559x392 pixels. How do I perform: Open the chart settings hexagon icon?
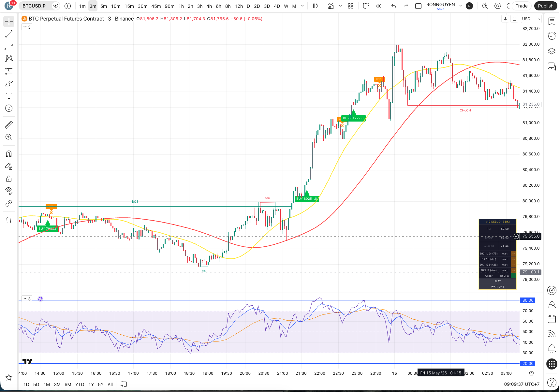point(498,6)
